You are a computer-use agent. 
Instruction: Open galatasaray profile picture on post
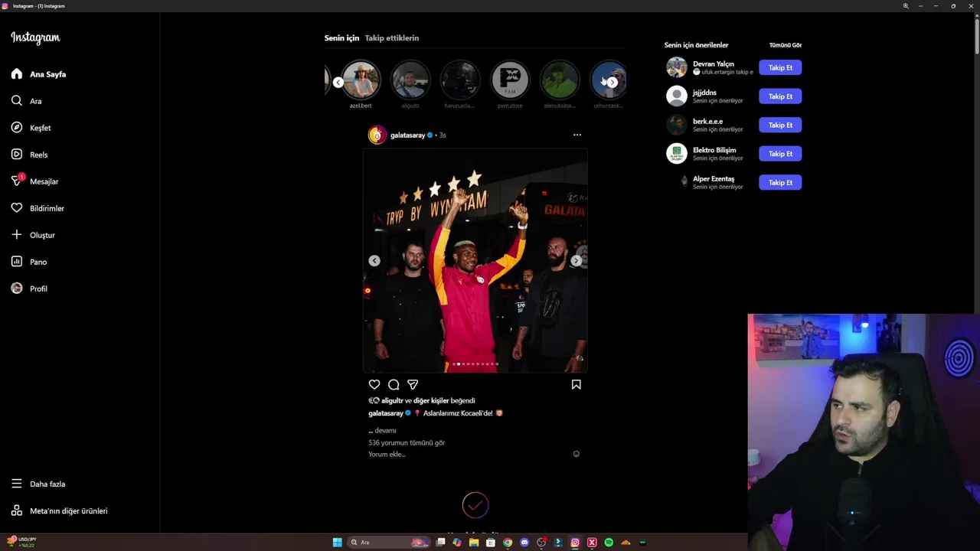click(377, 135)
